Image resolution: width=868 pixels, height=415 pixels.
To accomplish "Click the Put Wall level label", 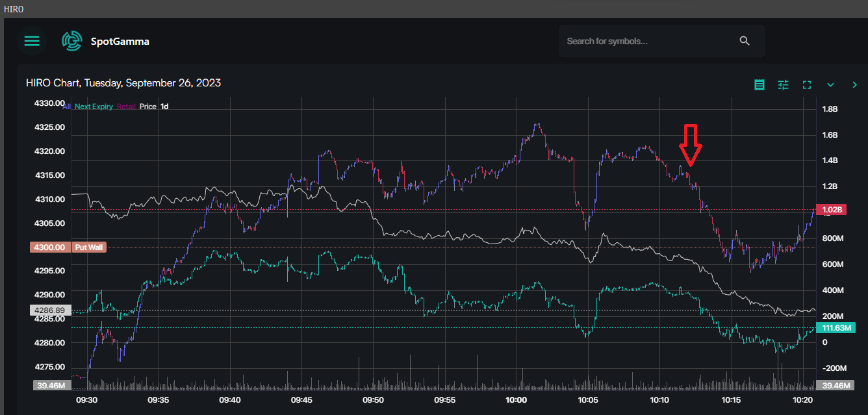I will pyautogui.click(x=89, y=247).
